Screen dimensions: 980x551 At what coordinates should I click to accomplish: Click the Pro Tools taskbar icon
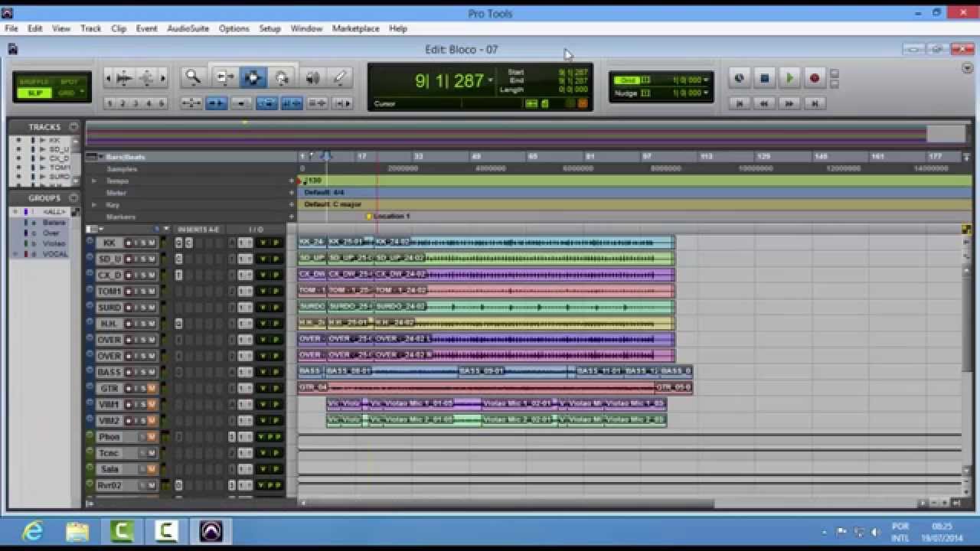211,530
